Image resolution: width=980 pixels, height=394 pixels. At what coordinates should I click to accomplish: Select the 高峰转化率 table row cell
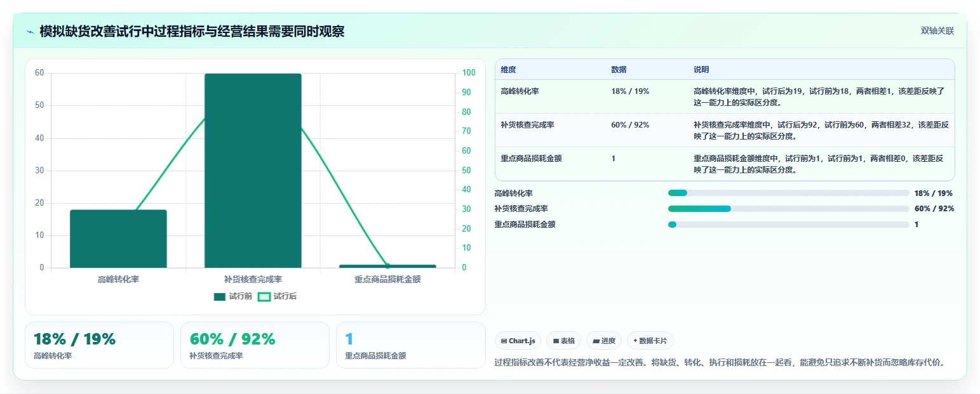pos(520,91)
